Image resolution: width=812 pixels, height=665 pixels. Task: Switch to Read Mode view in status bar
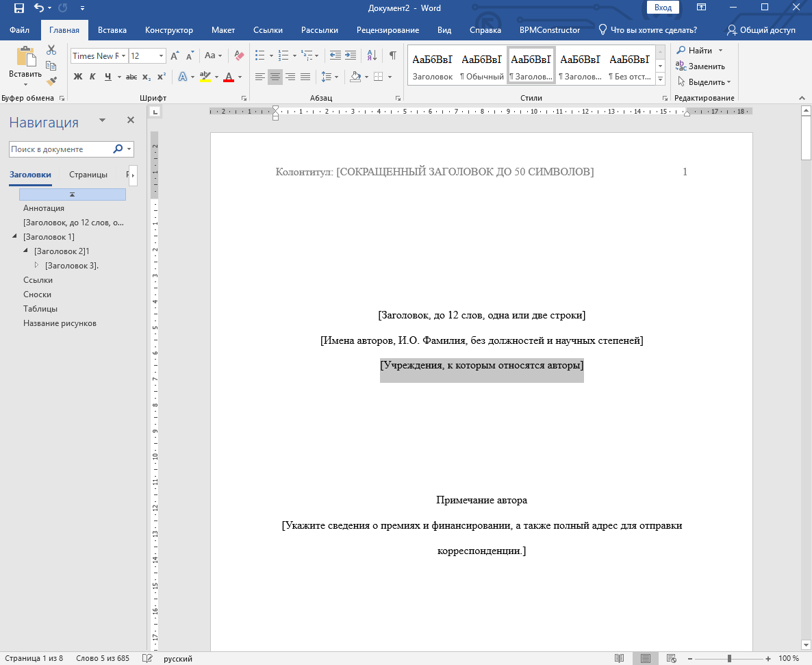pyautogui.click(x=619, y=658)
